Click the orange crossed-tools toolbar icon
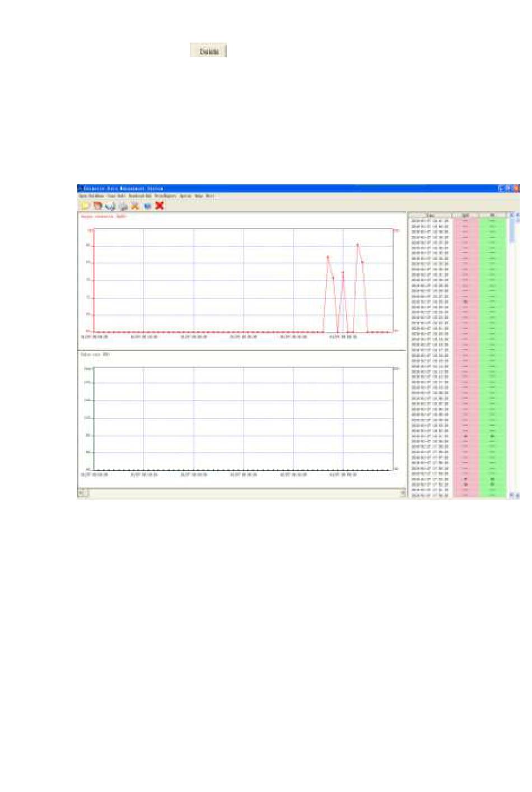This screenshot has width=532, height=792. coord(135,206)
